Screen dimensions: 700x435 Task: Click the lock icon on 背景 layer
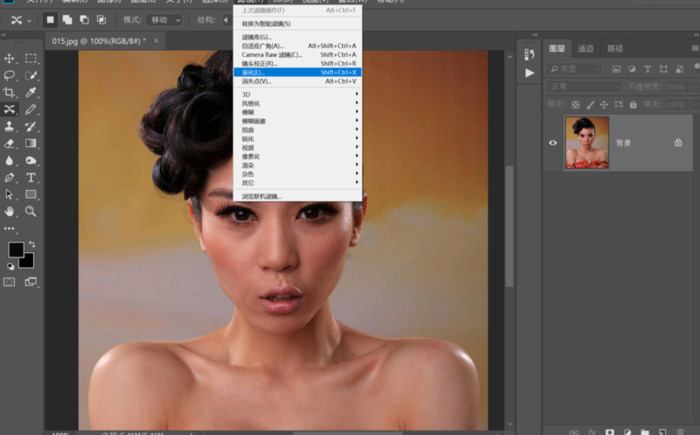(678, 143)
